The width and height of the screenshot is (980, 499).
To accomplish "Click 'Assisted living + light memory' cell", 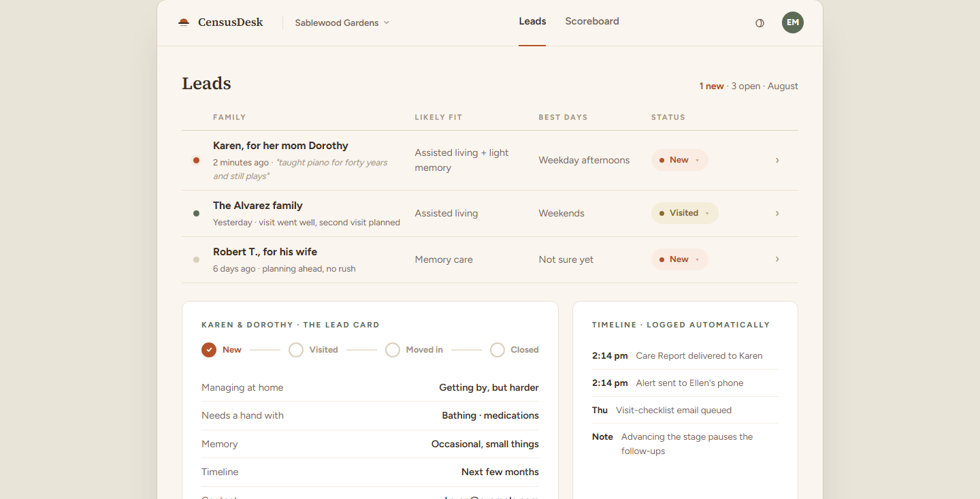I will click(x=462, y=160).
